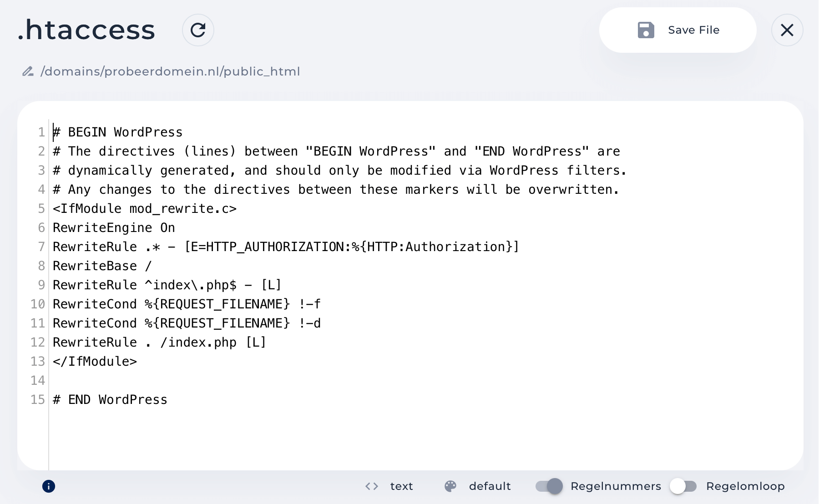819x504 pixels.
Task: Click the RewriteBase / line
Action: pyautogui.click(x=102, y=266)
